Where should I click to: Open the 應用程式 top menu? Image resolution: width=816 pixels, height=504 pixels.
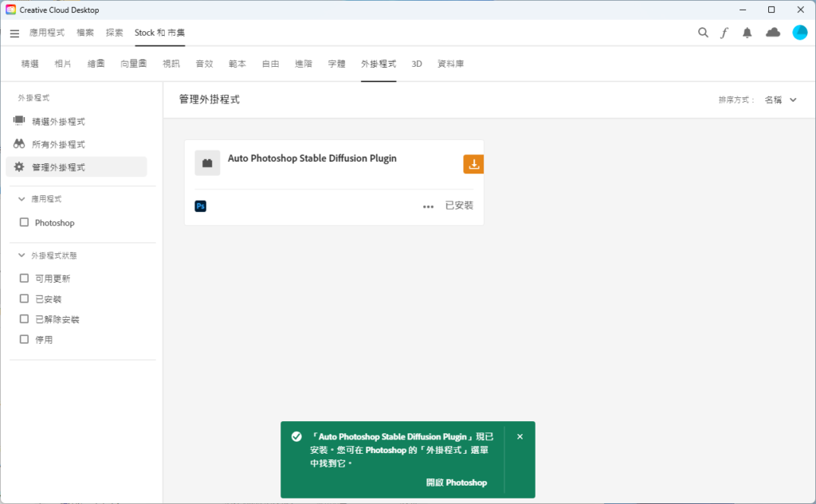pos(47,33)
